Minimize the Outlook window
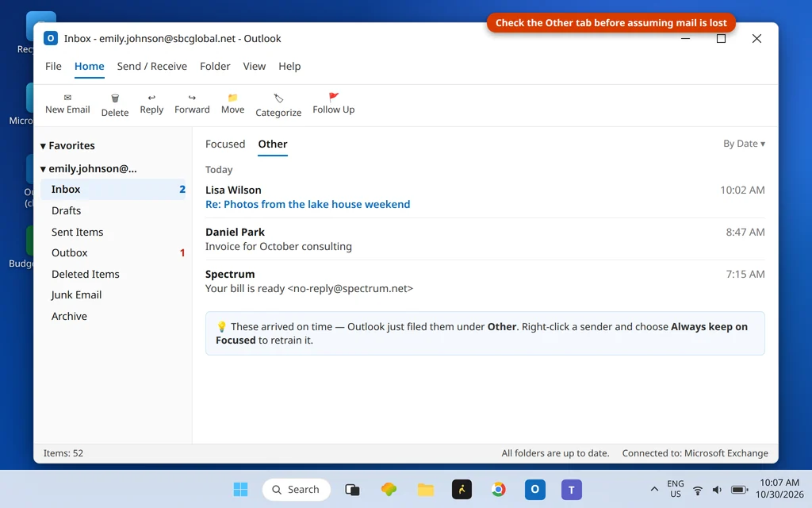The width and height of the screenshot is (812, 508). tap(685, 38)
